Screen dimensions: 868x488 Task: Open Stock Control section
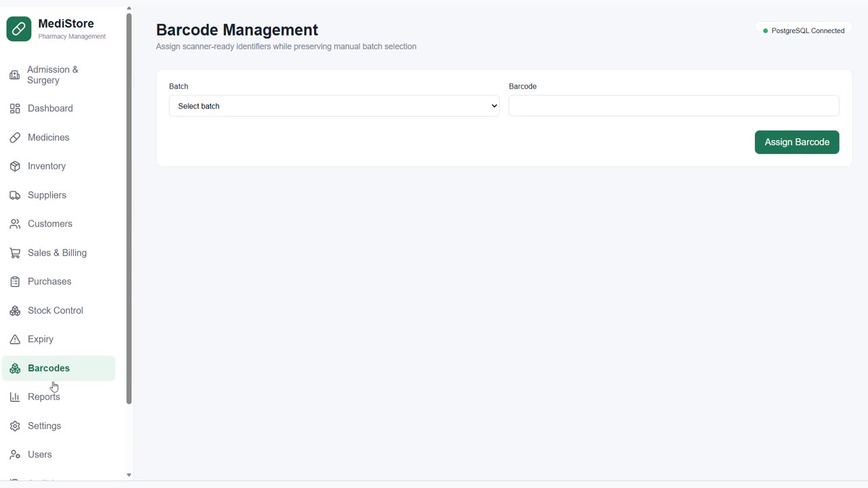click(59, 310)
